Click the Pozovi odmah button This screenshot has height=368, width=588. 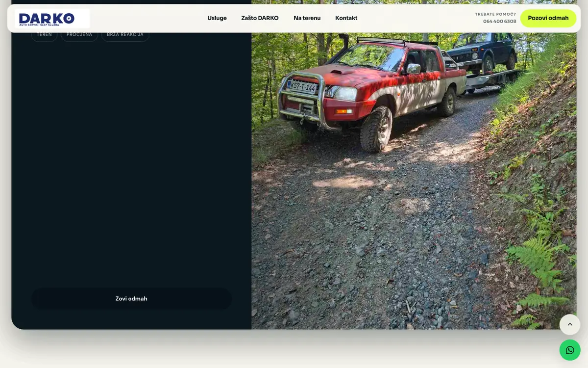pos(548,18)
